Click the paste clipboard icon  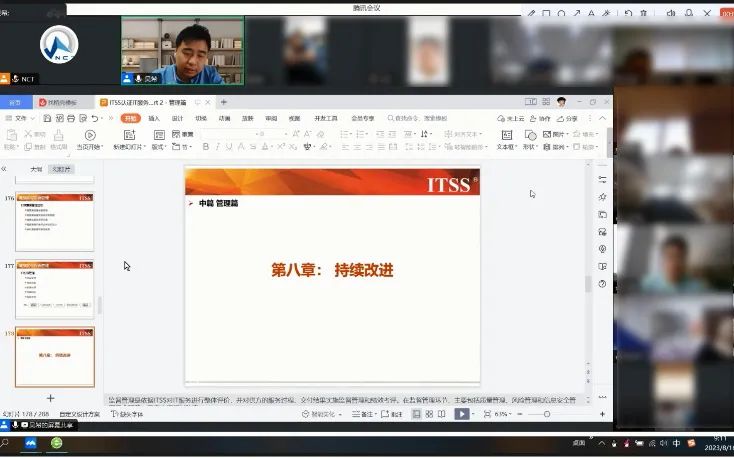(x=11, y=135)
